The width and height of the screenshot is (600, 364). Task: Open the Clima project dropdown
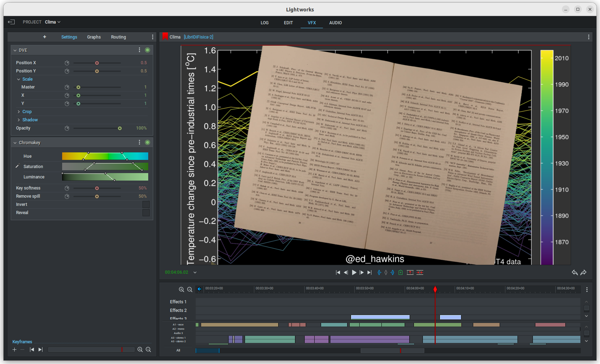pos(53,22)
